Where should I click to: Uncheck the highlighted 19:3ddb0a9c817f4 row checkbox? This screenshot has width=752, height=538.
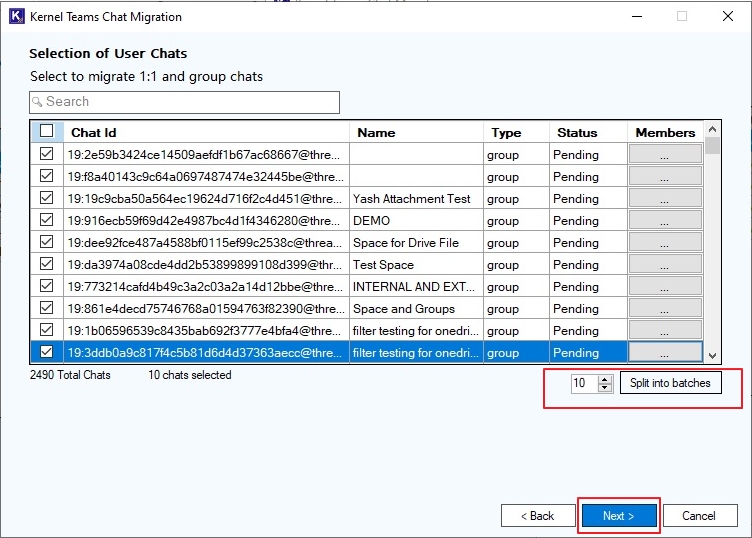[x=47, y=352]
